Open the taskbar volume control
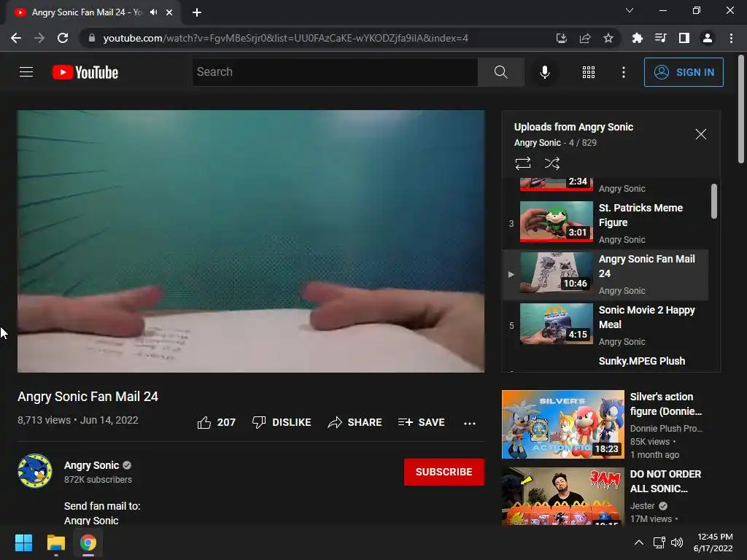This screenshot has width=747, height=560. (x=676, y=542)
